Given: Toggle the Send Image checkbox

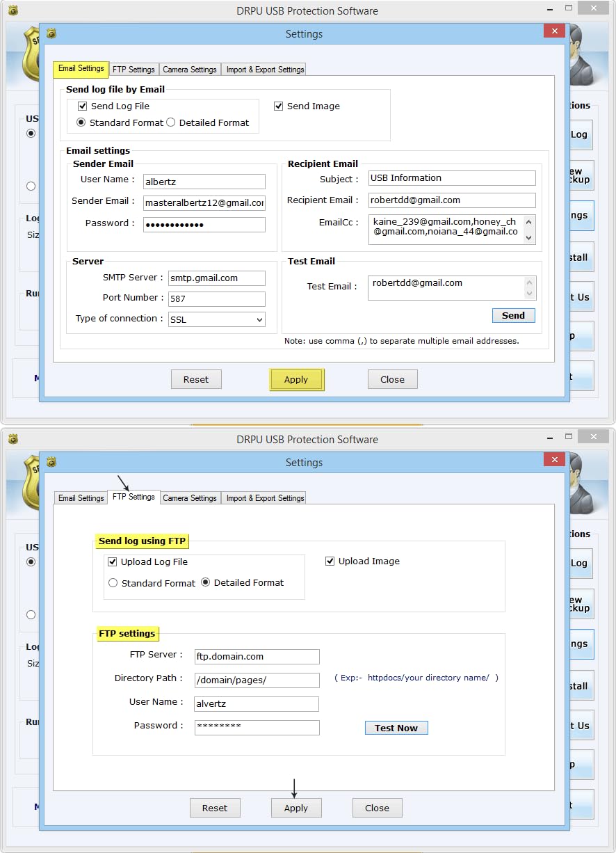Looking at the screenshot, I should (x=279, y=106).
